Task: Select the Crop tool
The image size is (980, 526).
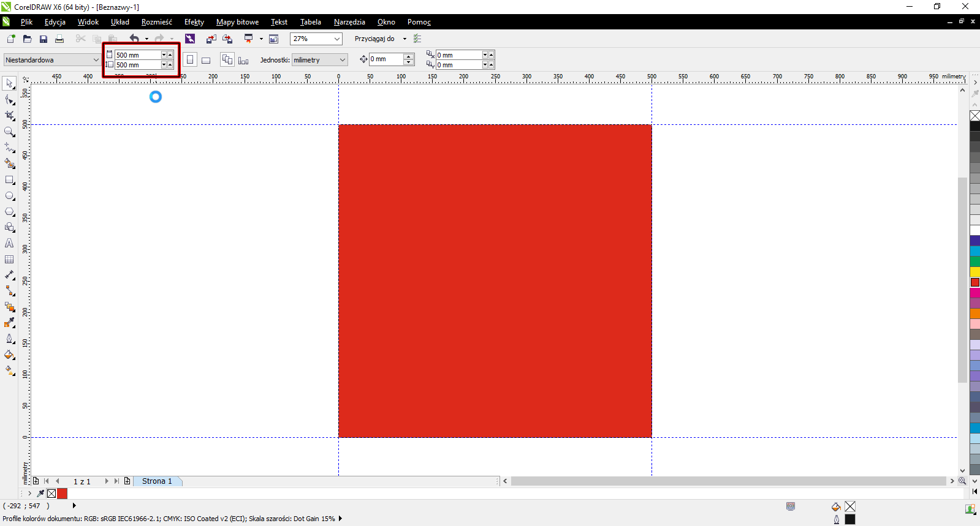Action: coord(9,115)
